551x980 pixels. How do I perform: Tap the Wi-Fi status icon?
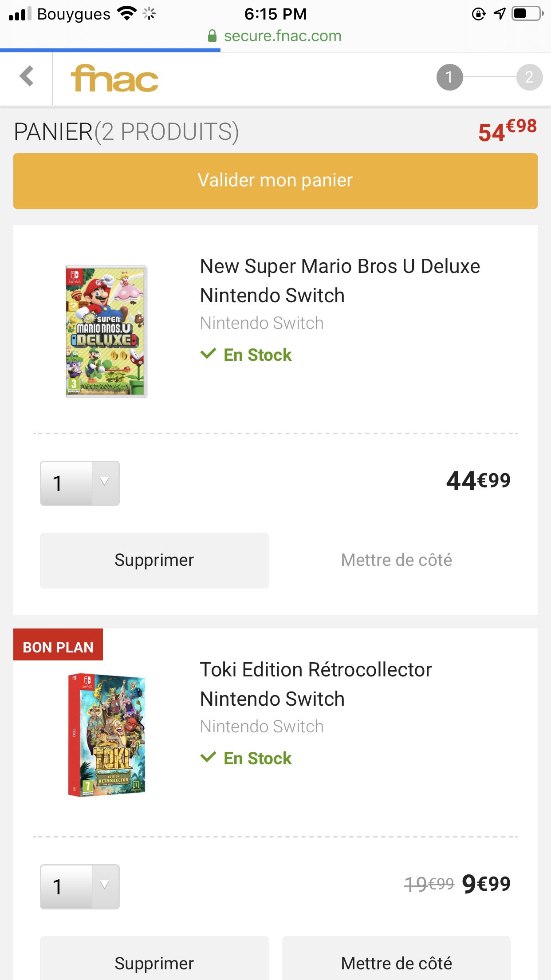coord(127,14)
